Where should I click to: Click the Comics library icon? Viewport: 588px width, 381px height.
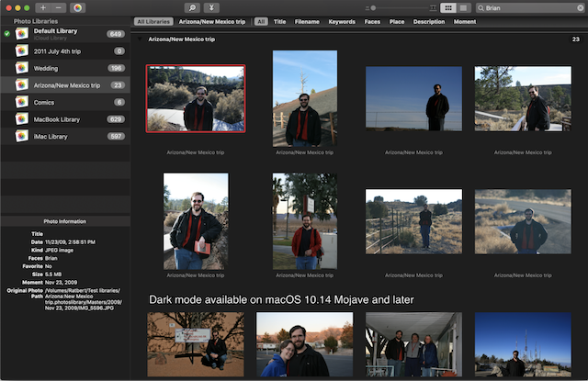coord(21,101)
